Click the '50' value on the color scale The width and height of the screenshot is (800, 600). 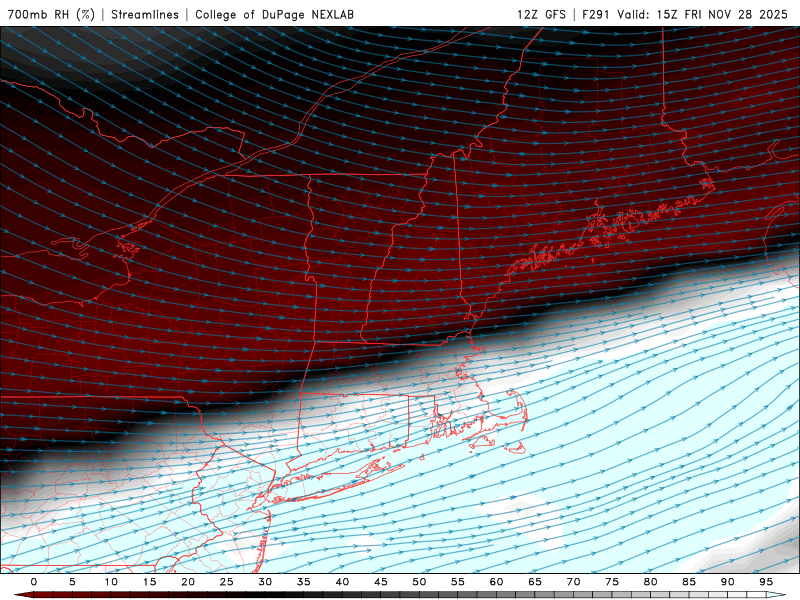(x=419, y=582)
